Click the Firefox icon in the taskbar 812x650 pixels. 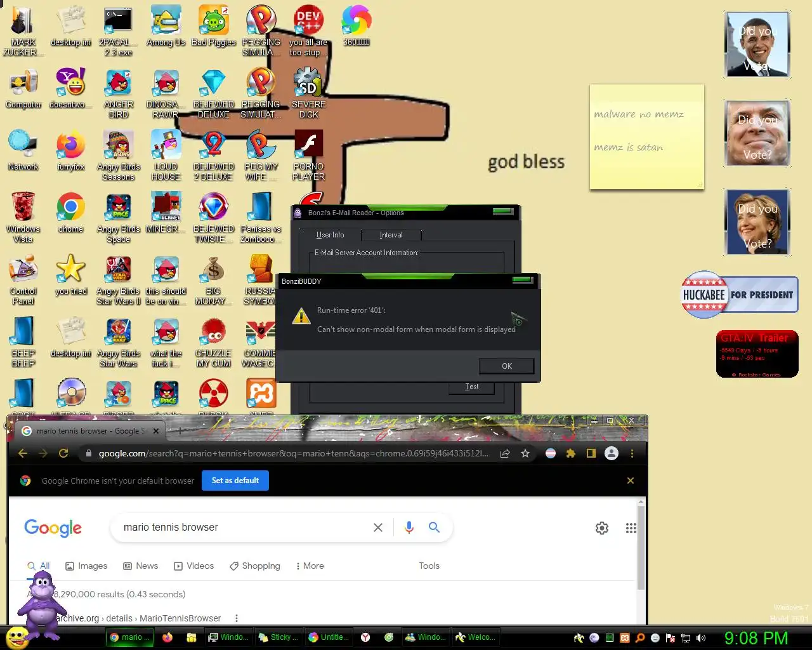click(x=167, y=637)
